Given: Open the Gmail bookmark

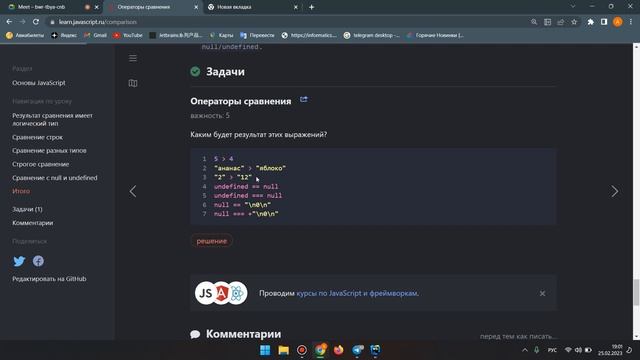Looking at the screenshot, I should [x=96, y=36].
